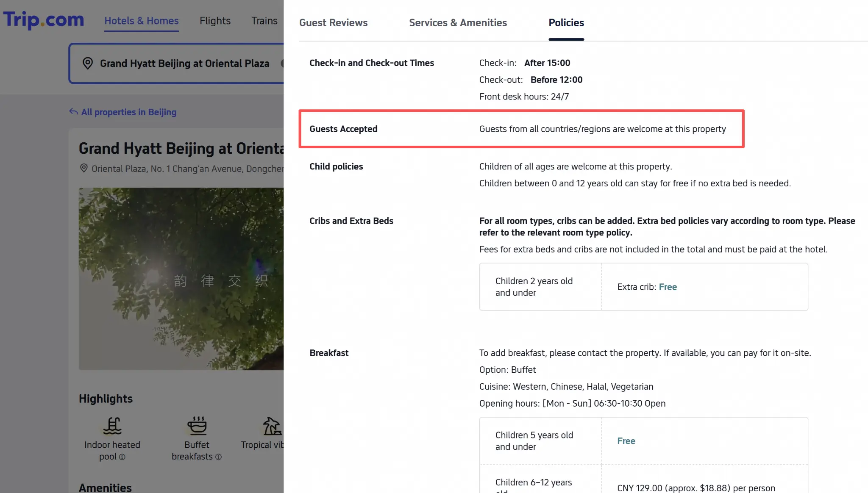The image size is (868, 493).
Task: Click Children 5 years old and under cell
Action: (x=540, y=441)
